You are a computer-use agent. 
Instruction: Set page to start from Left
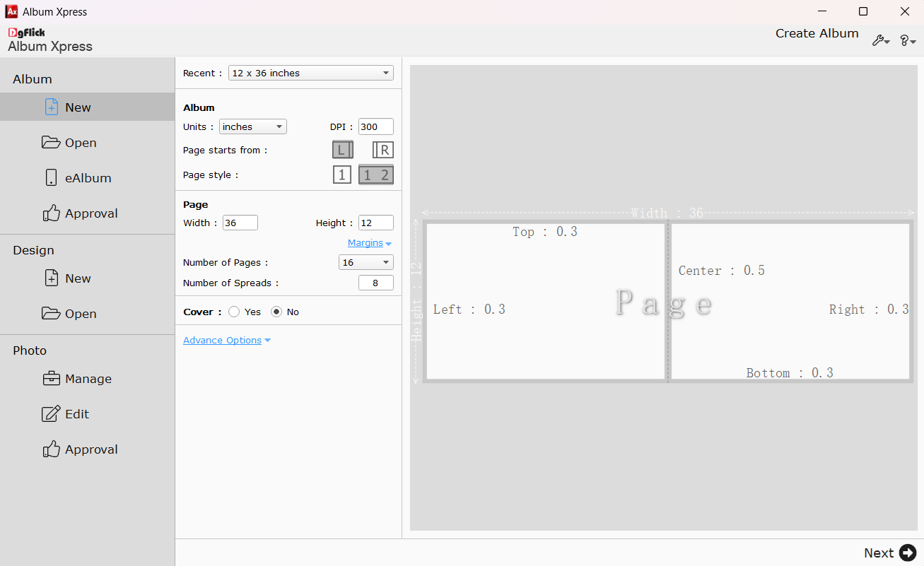click(x=343, y=150)
